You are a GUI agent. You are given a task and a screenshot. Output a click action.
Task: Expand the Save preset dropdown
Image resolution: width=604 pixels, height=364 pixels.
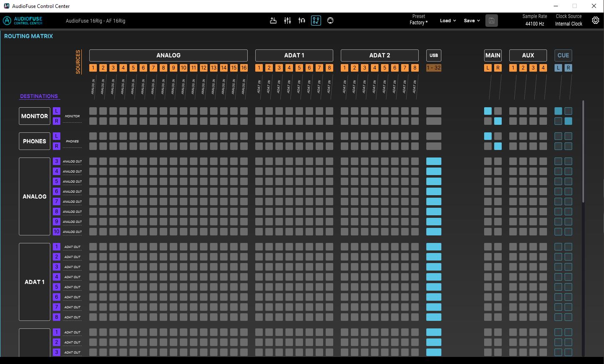pyautogui.click(x=472, y=21)
